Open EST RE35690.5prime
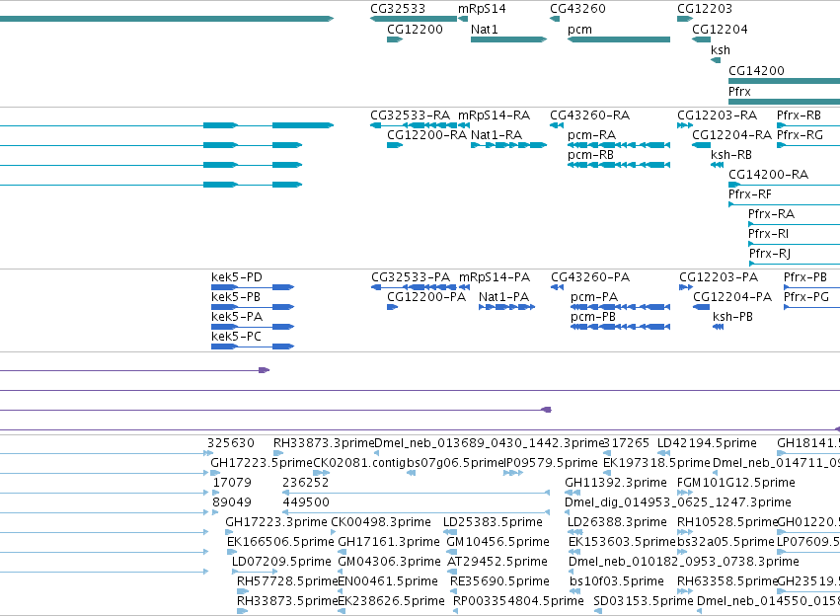The image size is (840, 616). coord(499,581)
